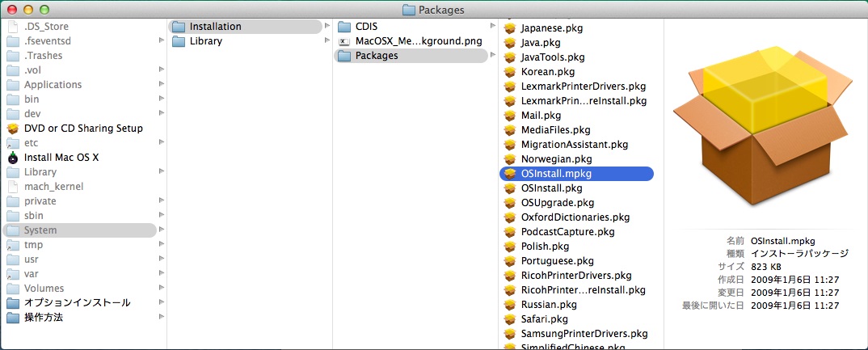The image size is (868, 350).
Task: Click the Polish.pkg package icon
Action: click(x=510, y=247)
